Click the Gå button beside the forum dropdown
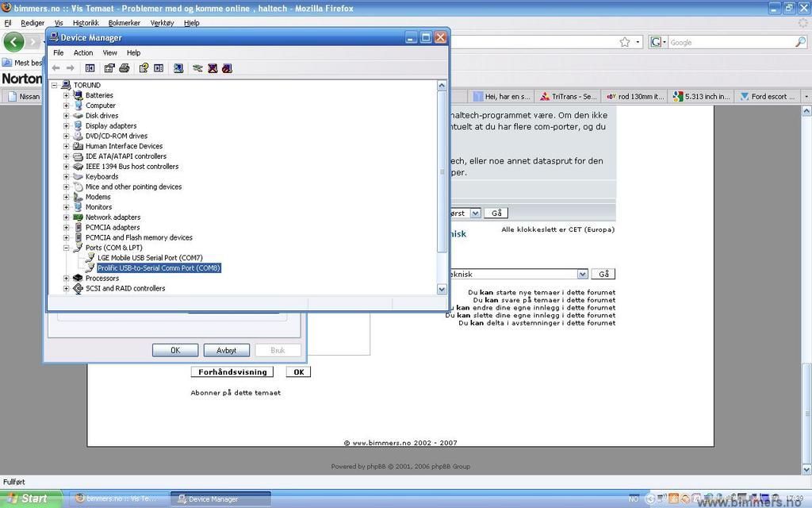Screen dimensions: 812x508 point(603,274)
